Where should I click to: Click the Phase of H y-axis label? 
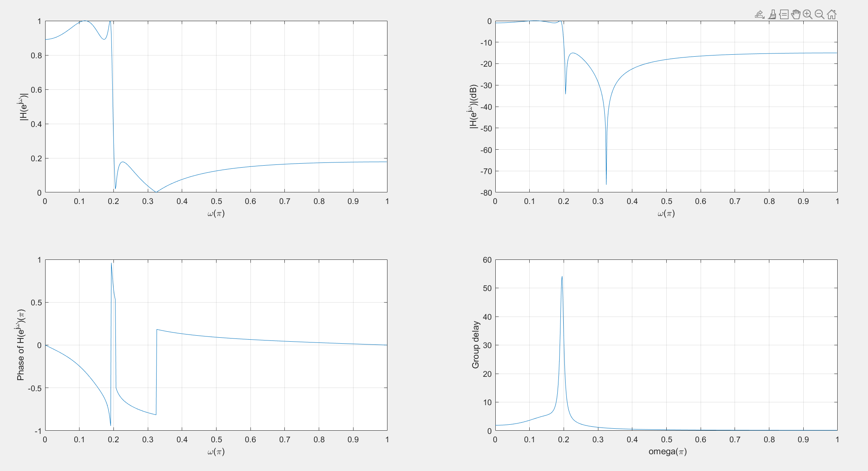tap(21, 345)
